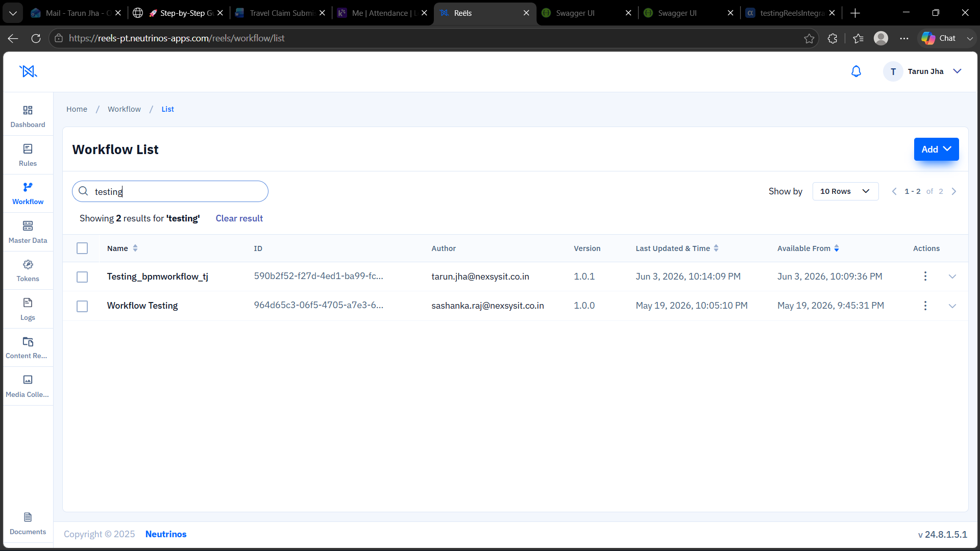Click the search magnifier icon

pyautogui.click(x=83, y=191)
